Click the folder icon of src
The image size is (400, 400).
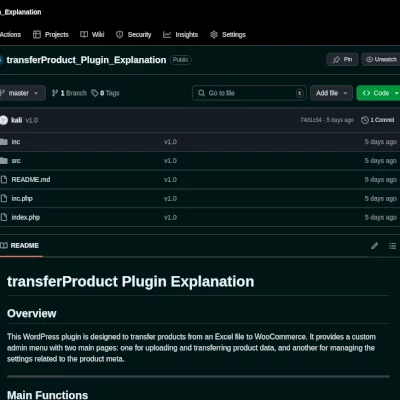pyautogui.click(x=4, y=161)
